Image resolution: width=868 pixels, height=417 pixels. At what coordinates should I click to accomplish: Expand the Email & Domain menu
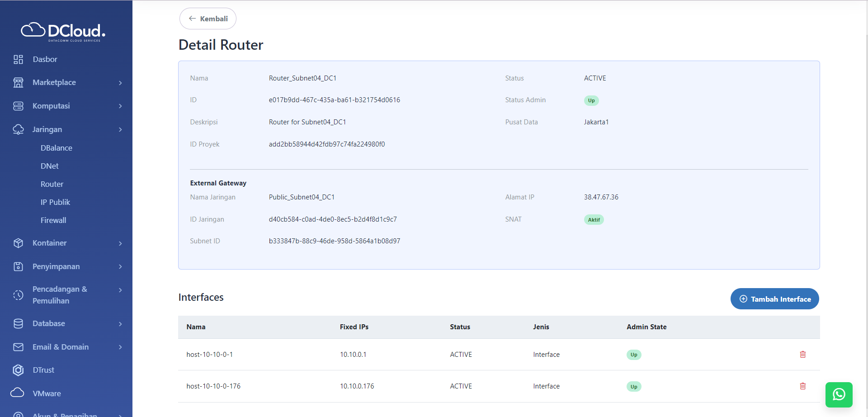[120, 347]
